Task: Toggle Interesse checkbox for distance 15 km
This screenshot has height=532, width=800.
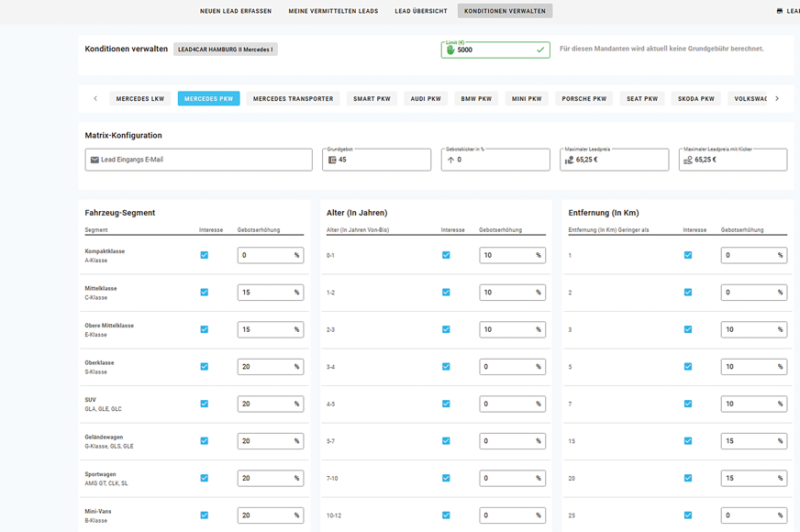Action: pyautogui.click(x=687, y=441)
